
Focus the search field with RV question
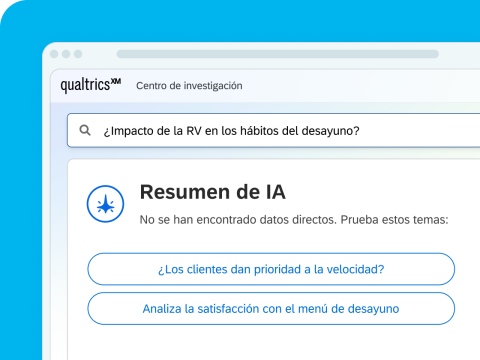(274, 130)
